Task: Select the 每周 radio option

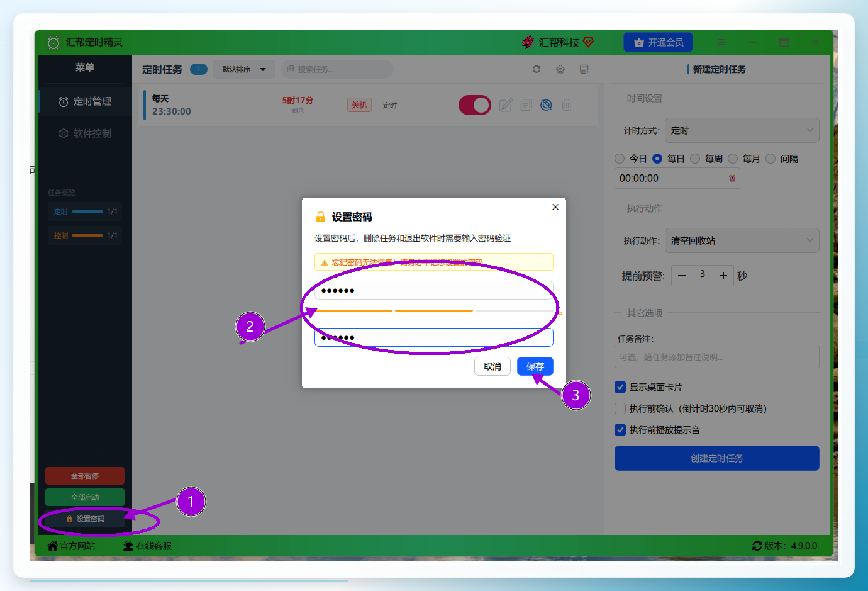Action: pos(695,159)
